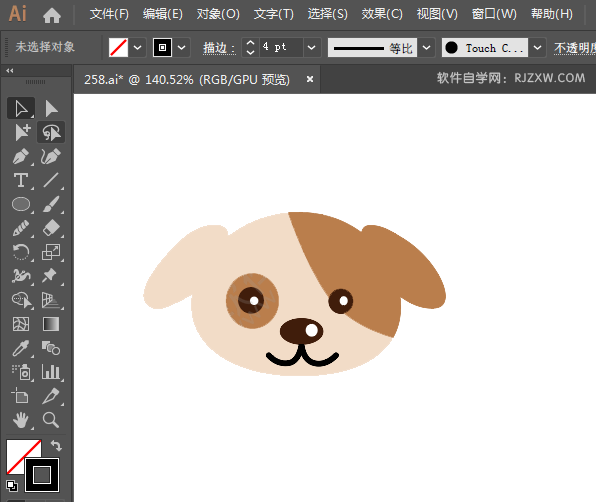The height and width of the screenshot is (502, 596).
Task: Select the Artboard tool
Action: (x=21, y=396)
